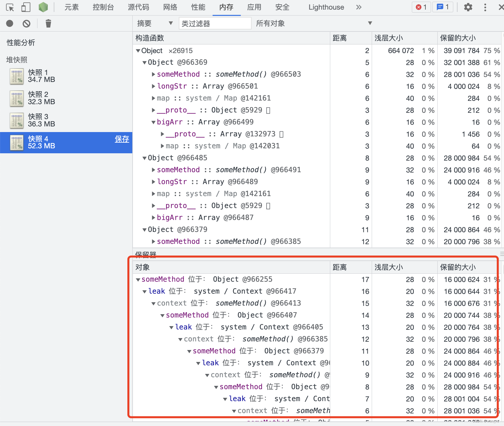
Task: Expand someMethod @966503 row
Action: click(153, 74)
